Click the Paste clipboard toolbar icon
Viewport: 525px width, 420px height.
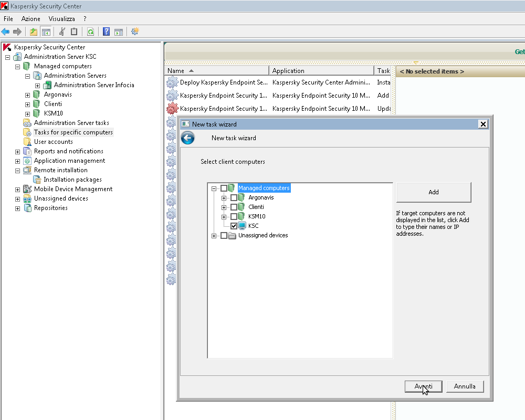(x=74, y=32)
